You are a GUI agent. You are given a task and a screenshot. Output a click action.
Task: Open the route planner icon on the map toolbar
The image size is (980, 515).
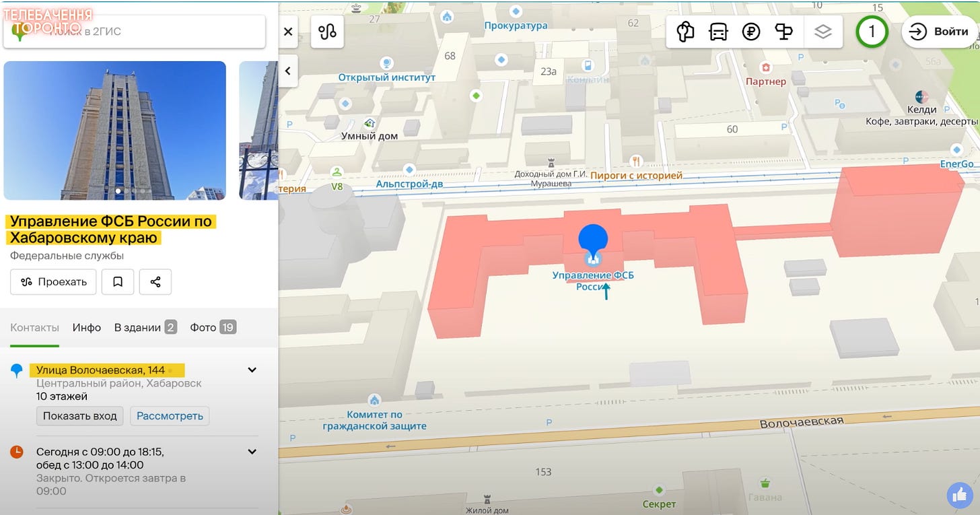tap(328, 32)
